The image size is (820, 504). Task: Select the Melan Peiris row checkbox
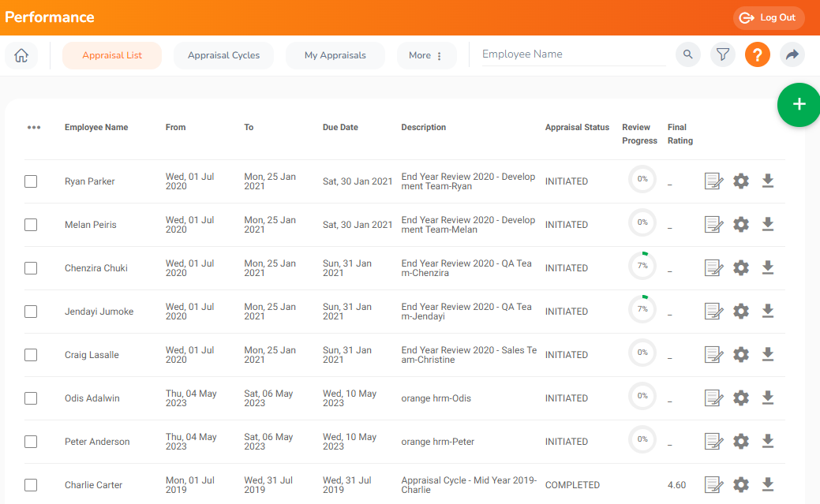point(31,225)
